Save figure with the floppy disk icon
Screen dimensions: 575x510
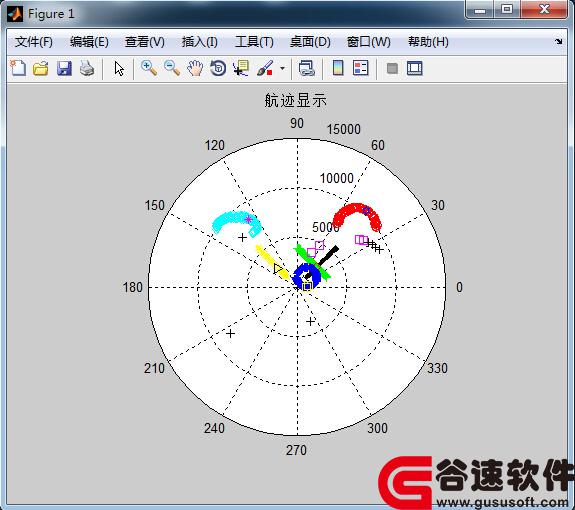point(64,68)
